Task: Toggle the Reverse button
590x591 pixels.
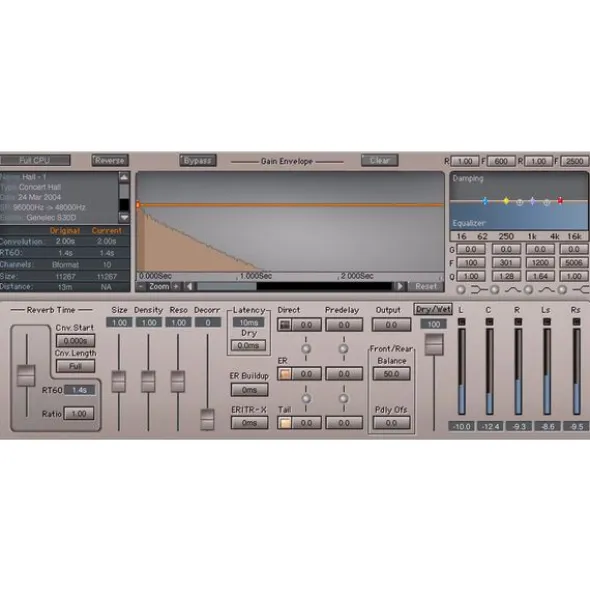Action: point(110,161)
